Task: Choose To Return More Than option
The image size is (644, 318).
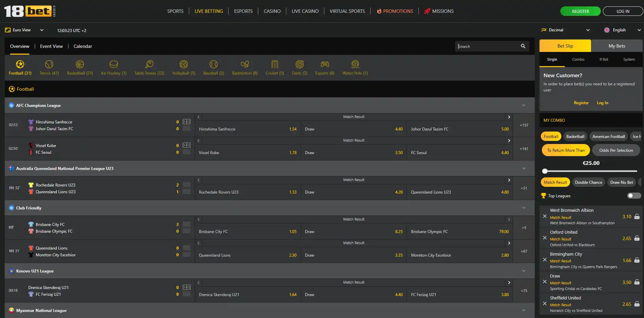Action: tap(566, 150)
